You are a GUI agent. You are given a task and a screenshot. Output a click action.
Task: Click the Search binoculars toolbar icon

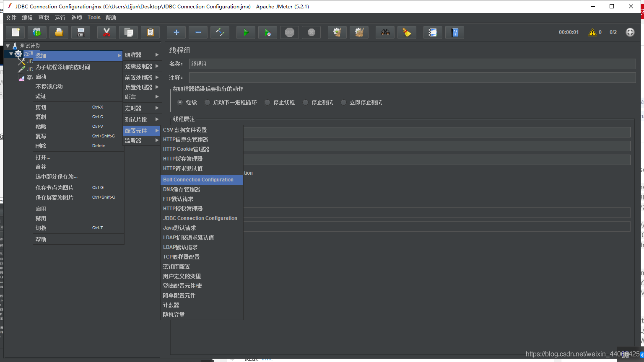tap(385, 32)
